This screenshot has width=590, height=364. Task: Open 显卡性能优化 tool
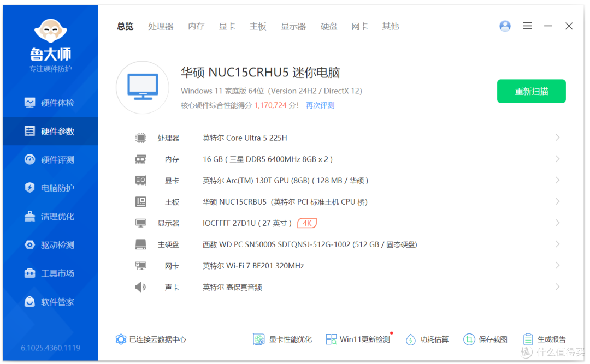[282, 339]
